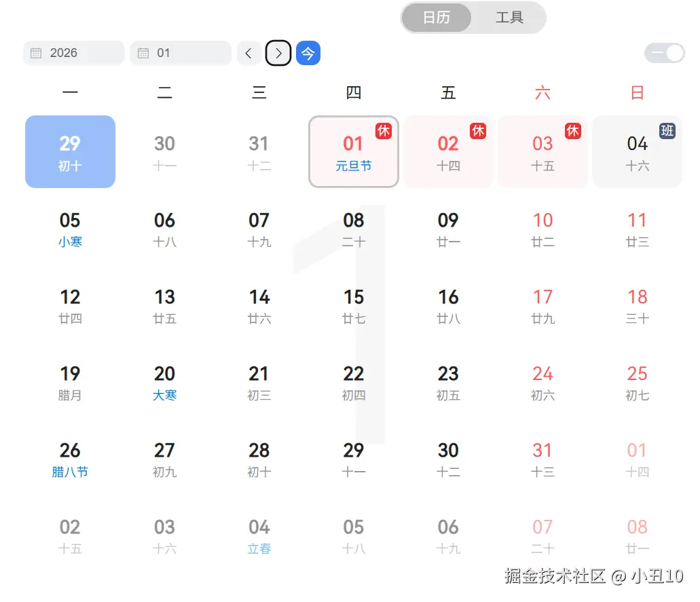Select January 26 marked 腊八节
The image size is (700, 602).
pos(70,459)
